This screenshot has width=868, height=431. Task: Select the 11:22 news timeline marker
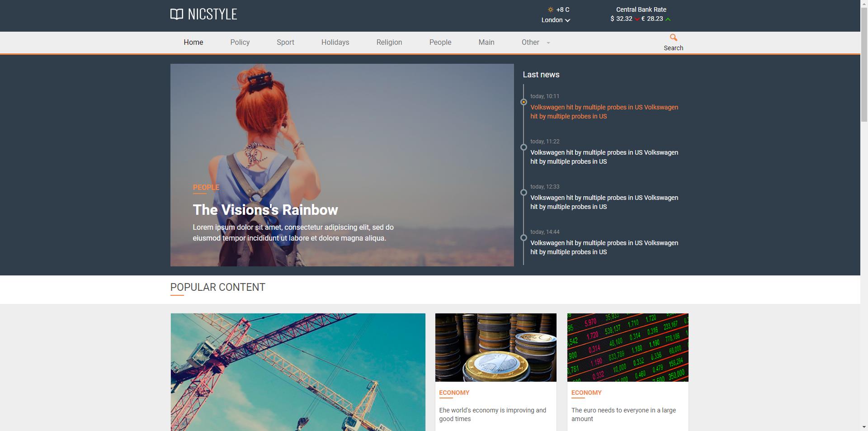(524, 147)
